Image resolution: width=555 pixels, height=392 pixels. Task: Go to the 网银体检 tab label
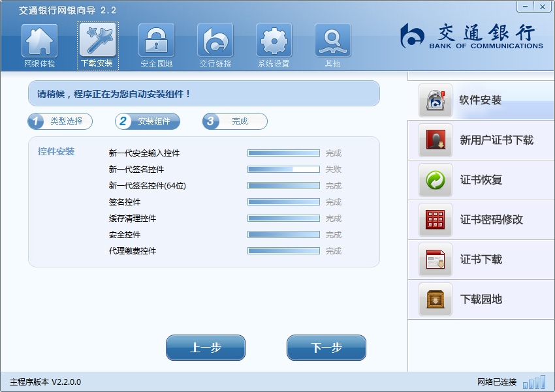[x=39, y=64]
